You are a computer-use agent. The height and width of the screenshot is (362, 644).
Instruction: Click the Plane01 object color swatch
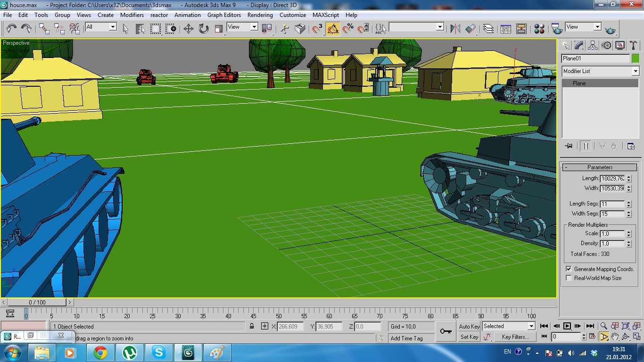pos(635,58)
